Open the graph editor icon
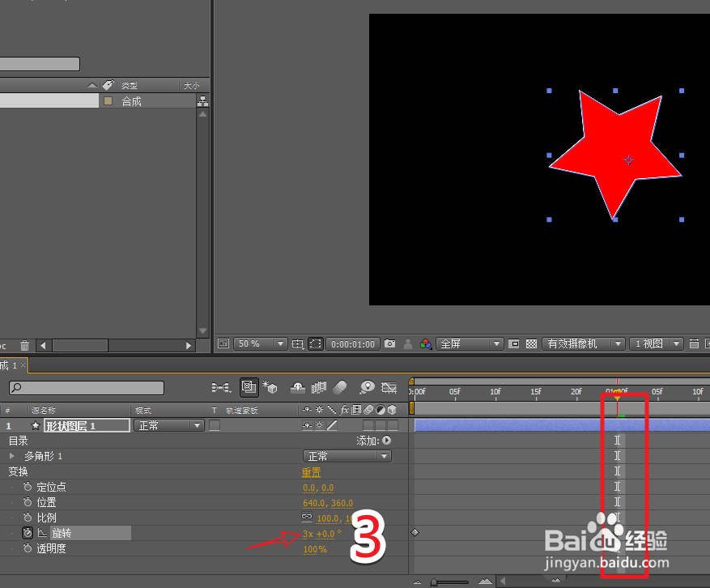The height and width of the screenshot is (588, 710). pos(389,387)
